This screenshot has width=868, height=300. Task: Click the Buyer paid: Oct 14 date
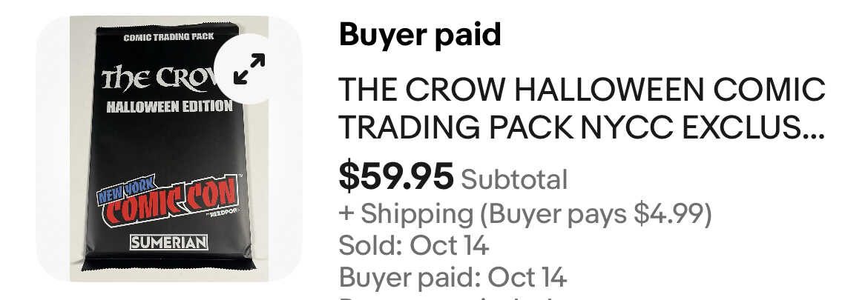click(453, 278)
